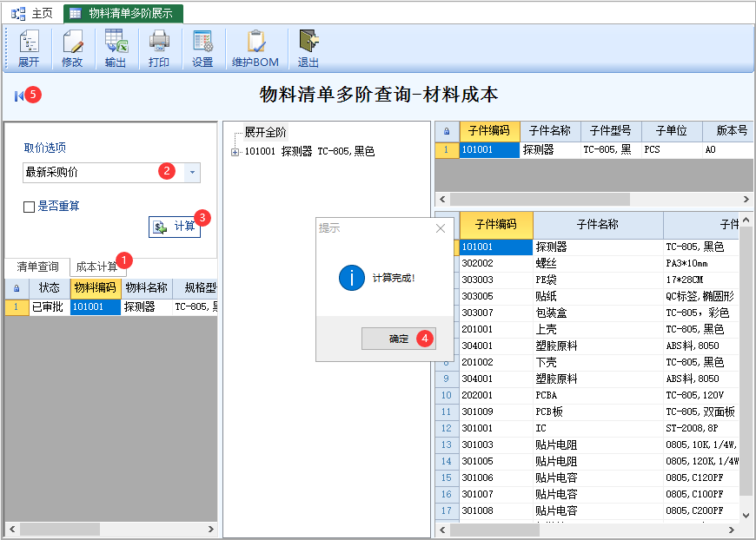Viewport: 756px width, 540px height.
Task: Click the PCBA name cell
Action: 598,396
